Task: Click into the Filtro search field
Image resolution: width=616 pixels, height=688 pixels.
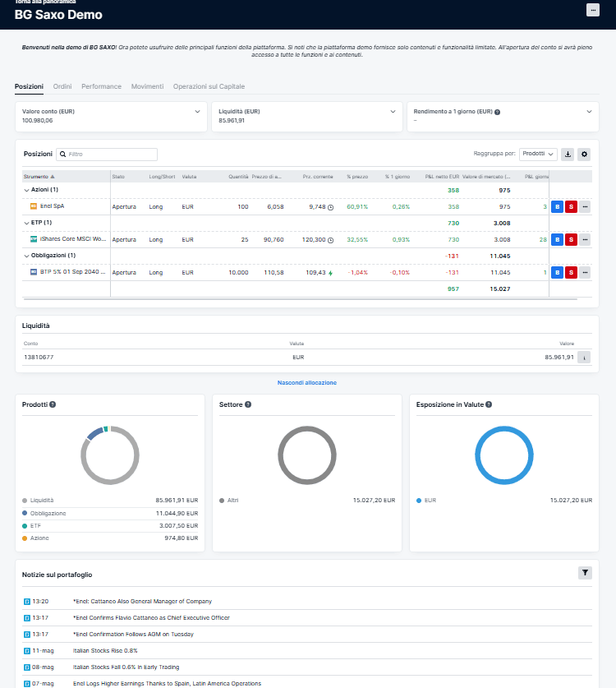Action: pos(107,154)
